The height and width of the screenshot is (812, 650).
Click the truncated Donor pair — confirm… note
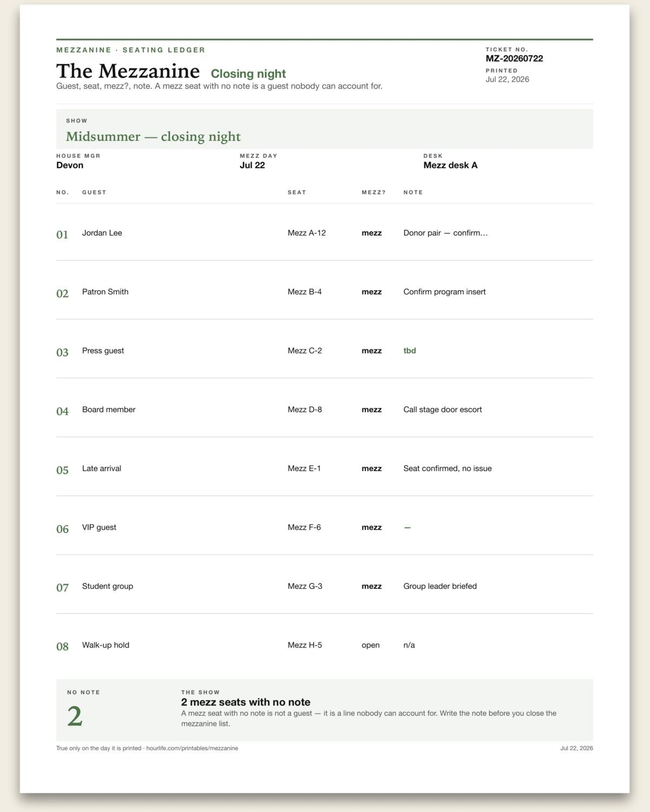(445, 233)
